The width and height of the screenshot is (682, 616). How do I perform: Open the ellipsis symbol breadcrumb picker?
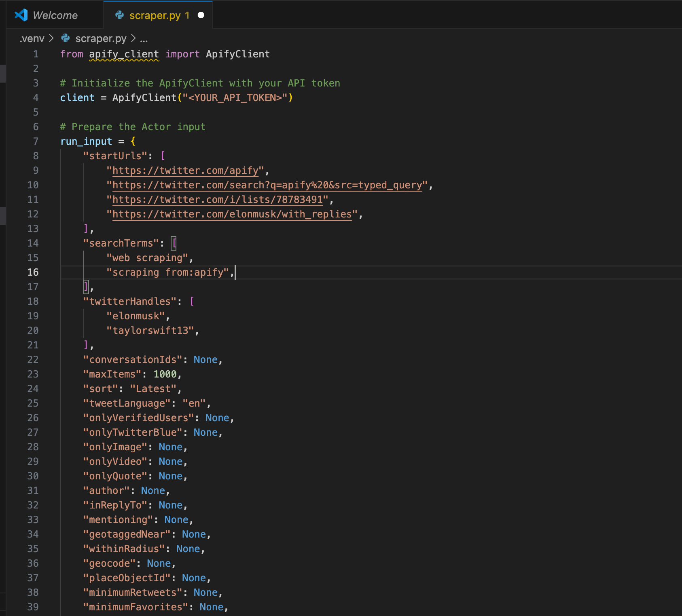point(144,39)
